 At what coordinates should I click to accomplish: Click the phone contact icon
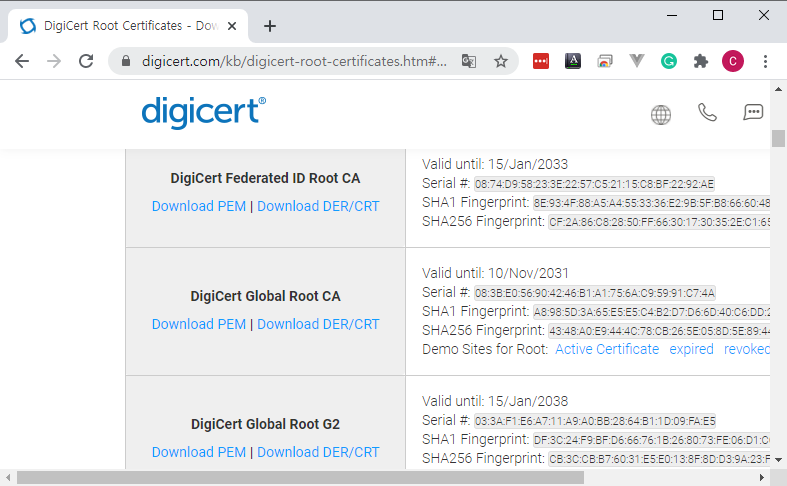(x=707, y=112)
